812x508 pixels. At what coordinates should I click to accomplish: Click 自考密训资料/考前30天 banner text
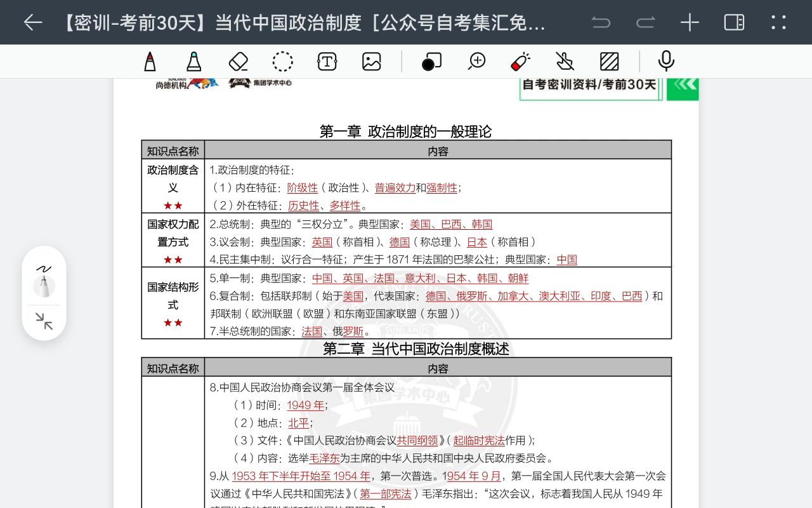coord(589,84)
